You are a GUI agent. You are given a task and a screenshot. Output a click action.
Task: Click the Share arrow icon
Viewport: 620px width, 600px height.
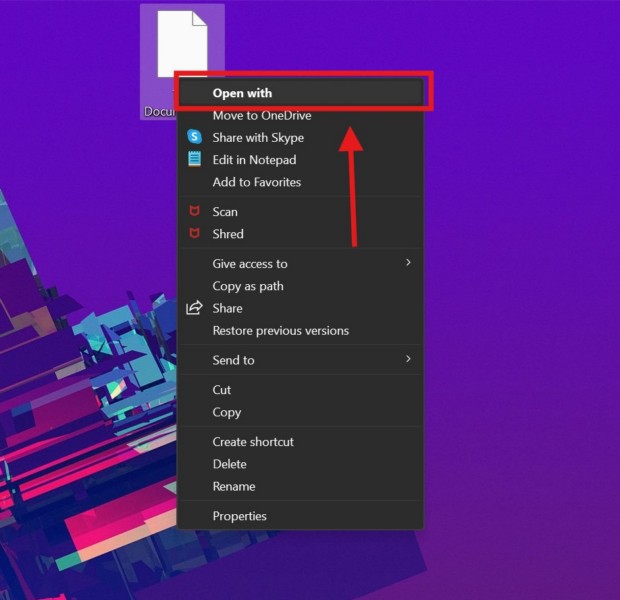pos(195,308)
